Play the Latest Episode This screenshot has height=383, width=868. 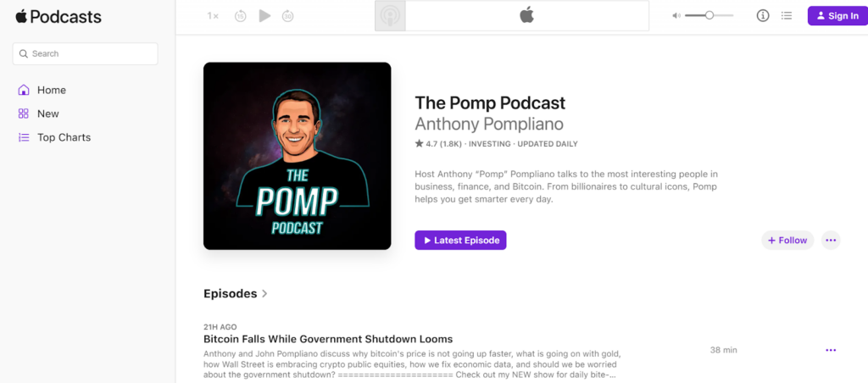tap(460, 240)
